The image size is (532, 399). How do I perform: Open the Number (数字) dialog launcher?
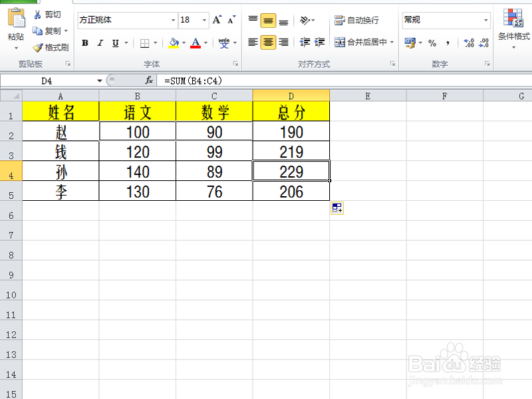tap(487, 63)
